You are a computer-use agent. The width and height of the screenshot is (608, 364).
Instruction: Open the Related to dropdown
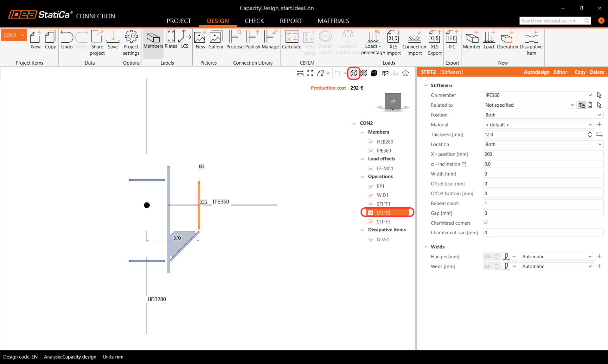tap(529, 105)
